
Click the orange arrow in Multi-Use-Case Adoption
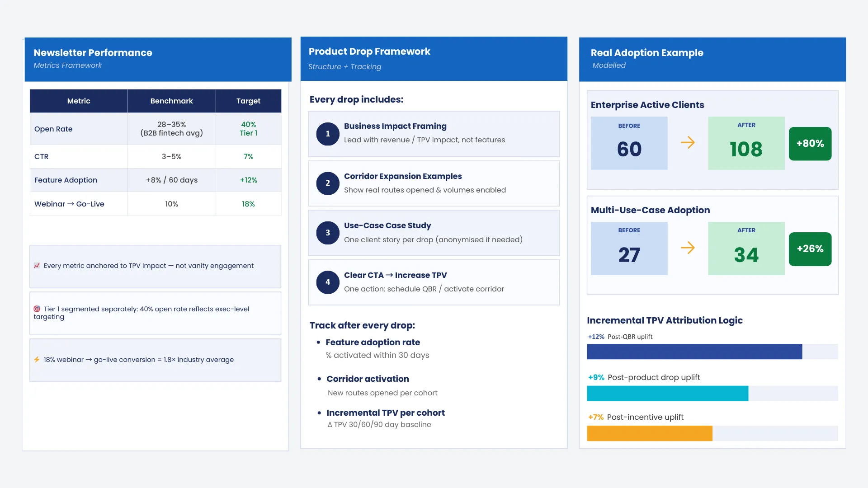(688, 248)
